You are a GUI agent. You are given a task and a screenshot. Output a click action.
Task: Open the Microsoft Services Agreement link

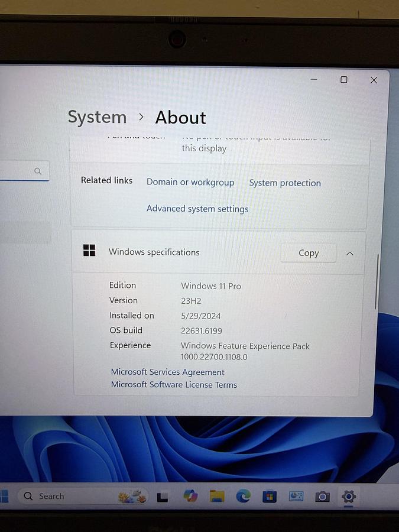click(168, 372)
